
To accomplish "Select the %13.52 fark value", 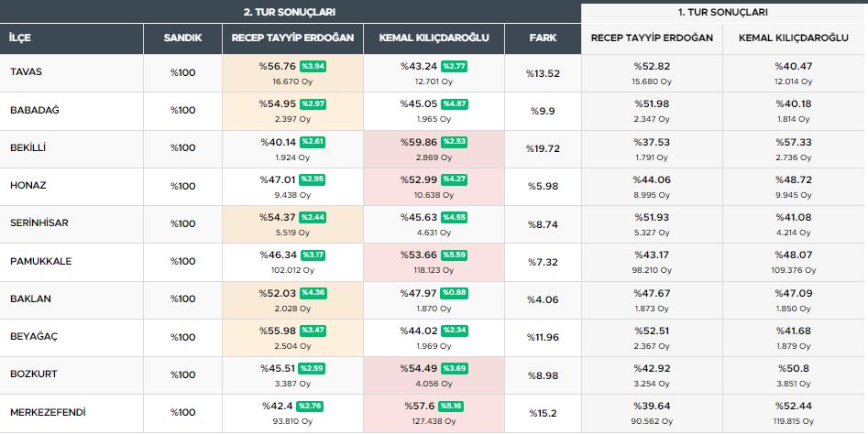I will pyautogui.click(x=543, y=73).
